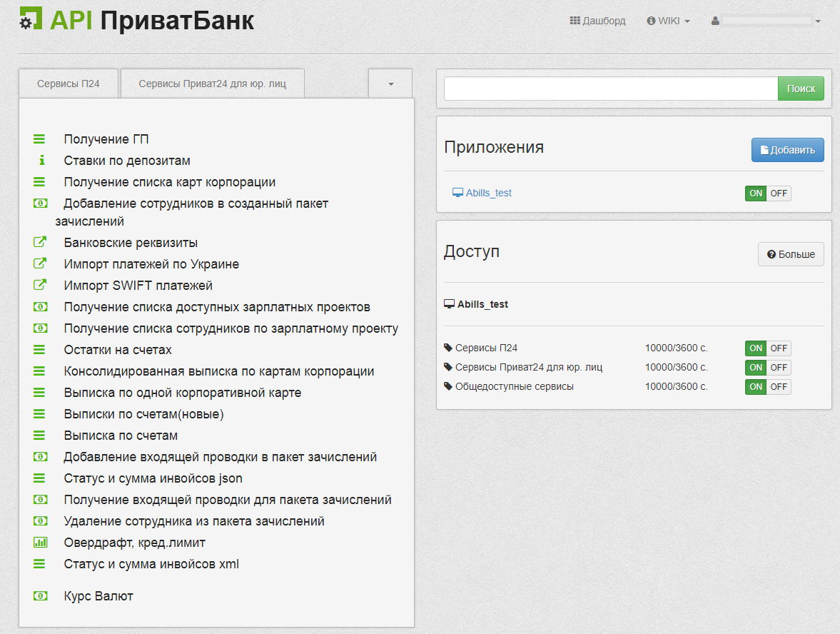
Task: Click list icon beside Консолидированная выписка по картам корпорации
Action: (x=39, y=371)
